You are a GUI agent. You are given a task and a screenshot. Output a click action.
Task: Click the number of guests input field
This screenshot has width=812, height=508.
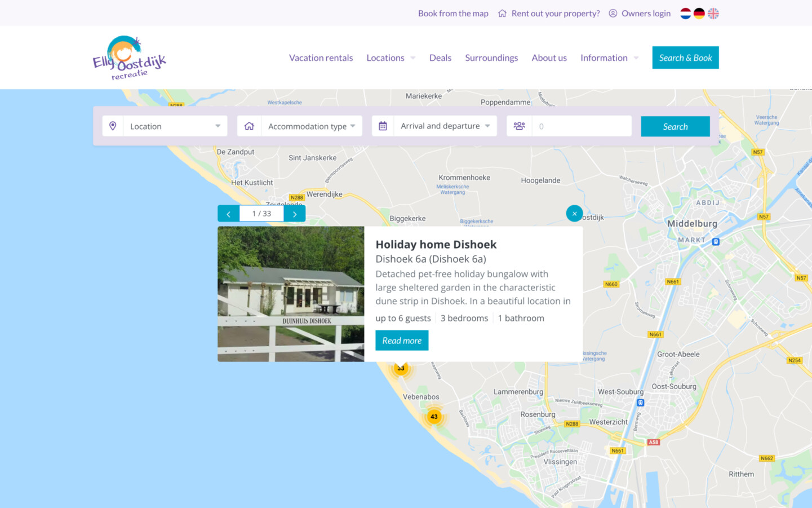582,126
